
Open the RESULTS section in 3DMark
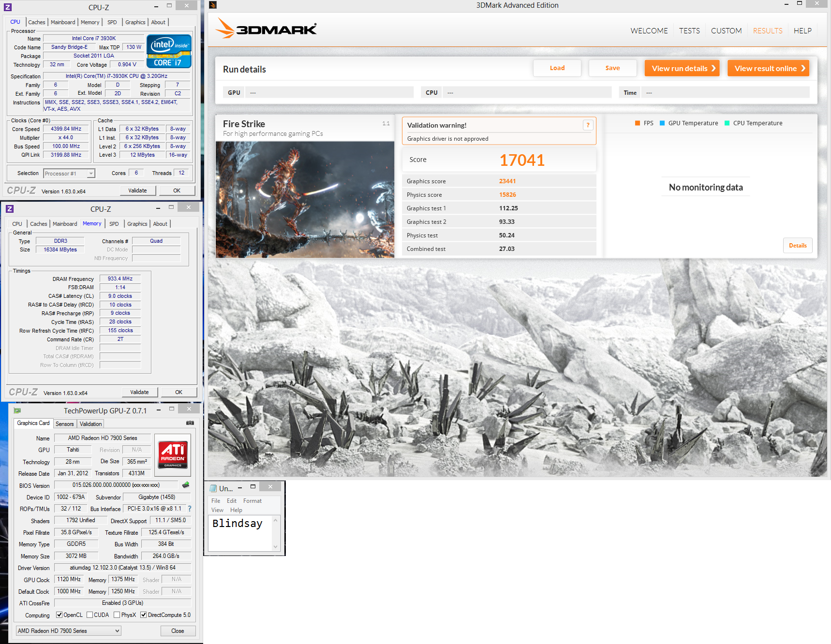pos(768,31)
